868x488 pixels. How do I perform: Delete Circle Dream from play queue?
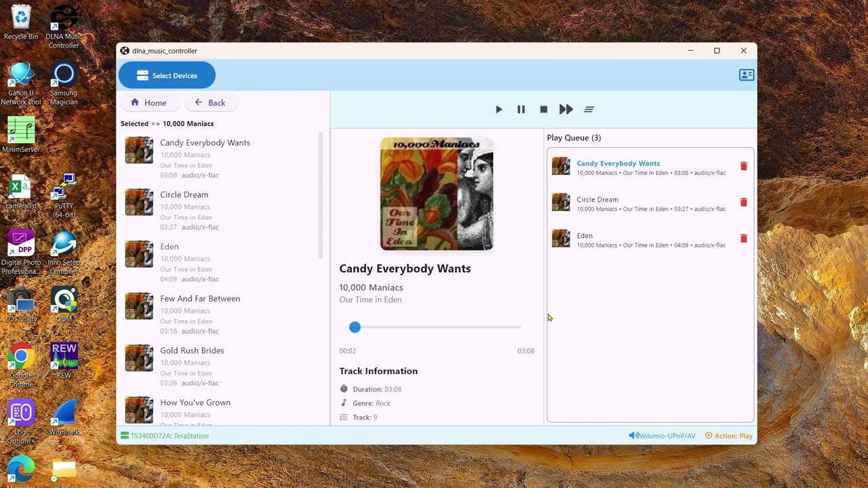pyautogui.click(x=743, y=202)
